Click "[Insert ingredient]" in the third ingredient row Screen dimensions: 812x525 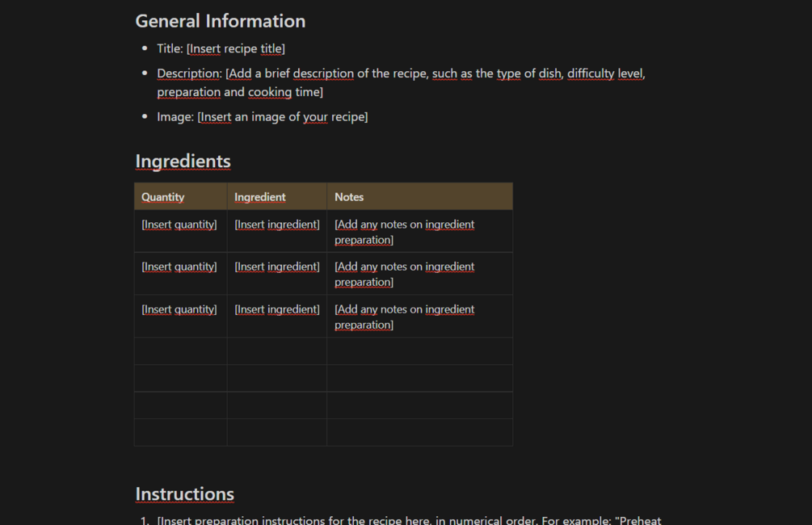pos(277,309)
